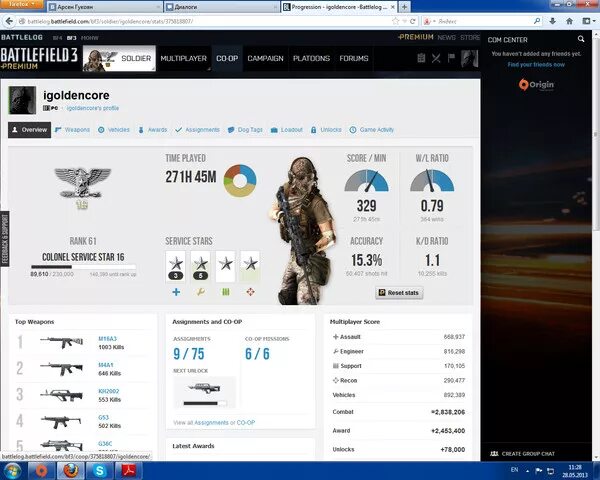Open the flag icon in Battlelog header

click(x=452, y=58)
